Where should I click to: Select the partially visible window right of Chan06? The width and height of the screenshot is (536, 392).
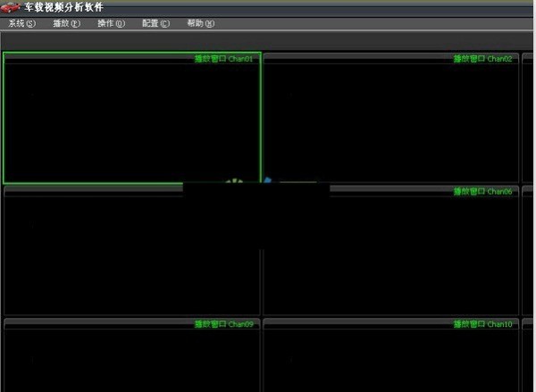click(x=529, y=253)
